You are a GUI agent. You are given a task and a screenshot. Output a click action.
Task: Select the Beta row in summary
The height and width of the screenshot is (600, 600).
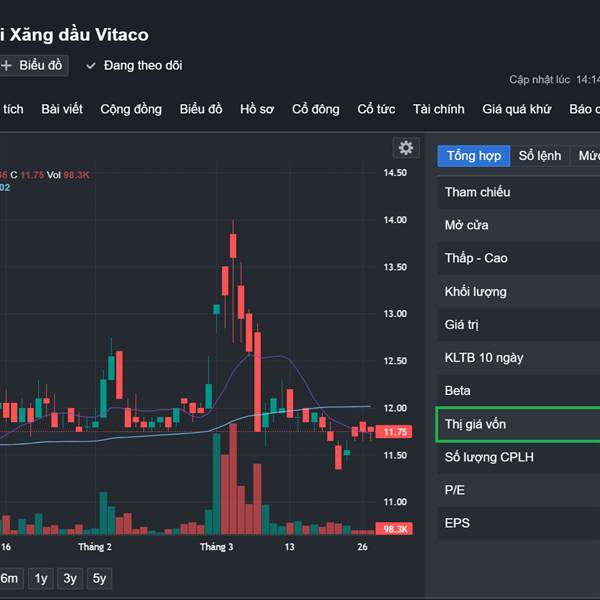[x=518, y=390]
